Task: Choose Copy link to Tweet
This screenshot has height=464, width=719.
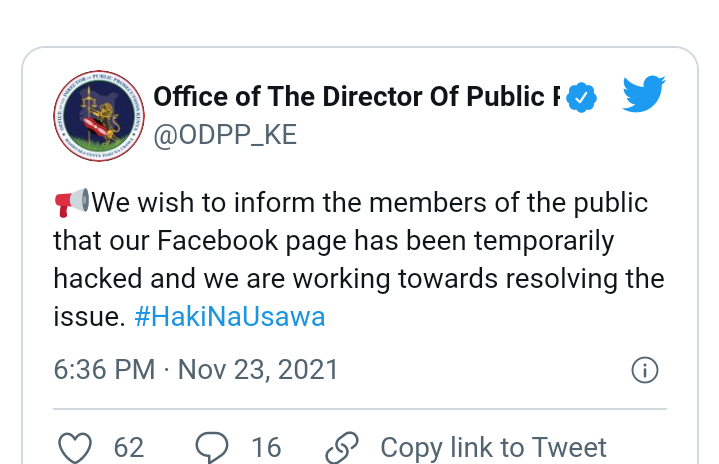Action: (493, 447)
